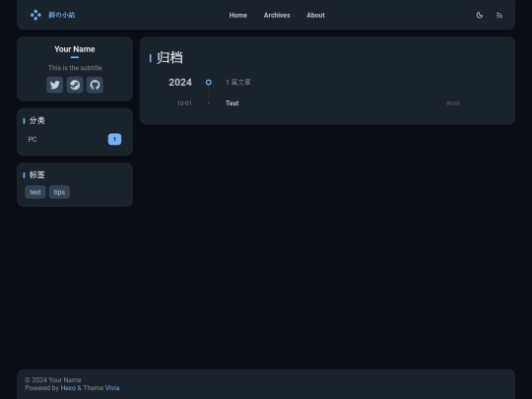Click the PC category count badge

[114, 139]
